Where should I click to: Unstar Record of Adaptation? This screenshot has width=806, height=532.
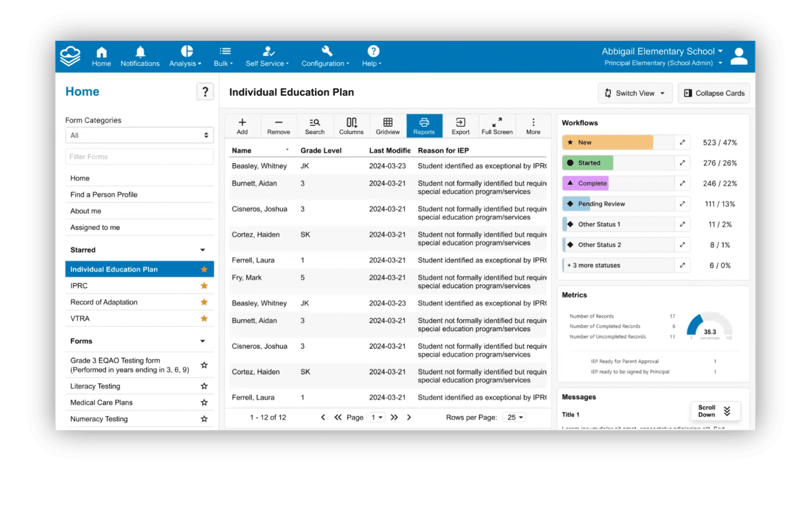[x=204, y=302]
